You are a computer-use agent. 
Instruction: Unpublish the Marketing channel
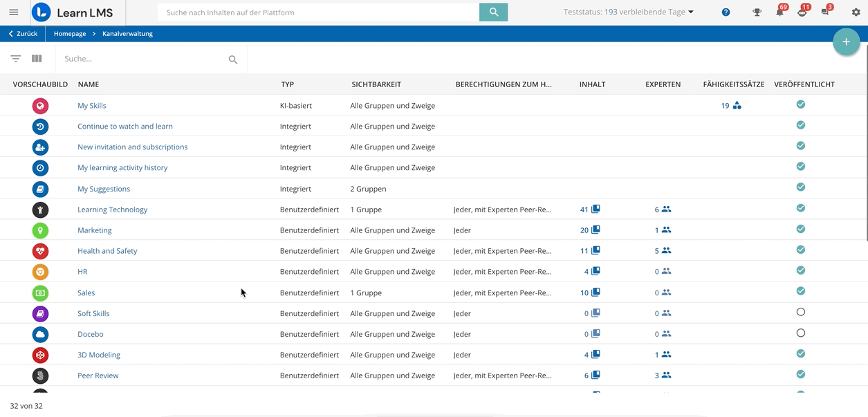pyautogui.click(x=800, y=229)
